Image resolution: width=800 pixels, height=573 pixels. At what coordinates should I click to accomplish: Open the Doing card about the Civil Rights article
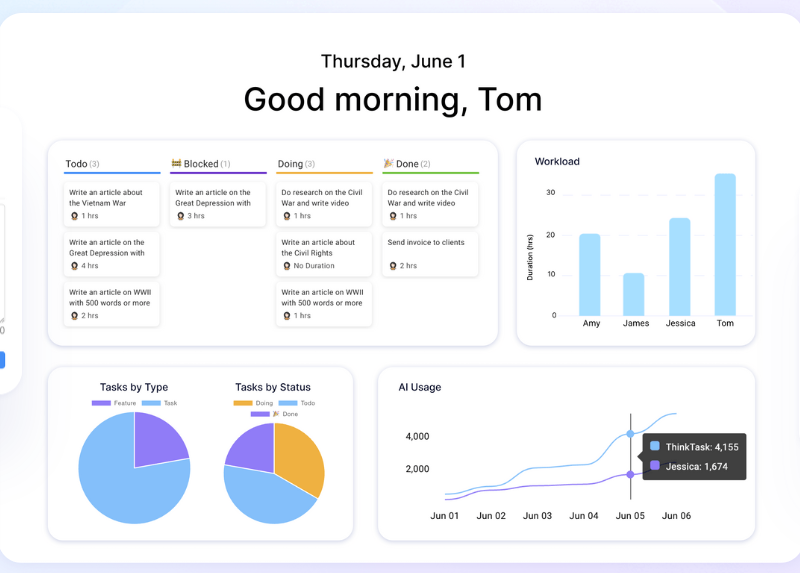324,253
